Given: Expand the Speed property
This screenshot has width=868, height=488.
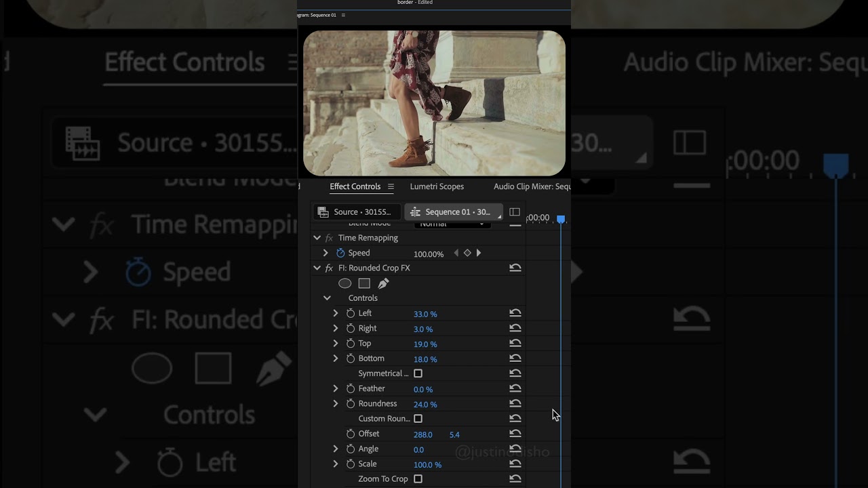Looking at the screenshot, I should tap(325, 253).
